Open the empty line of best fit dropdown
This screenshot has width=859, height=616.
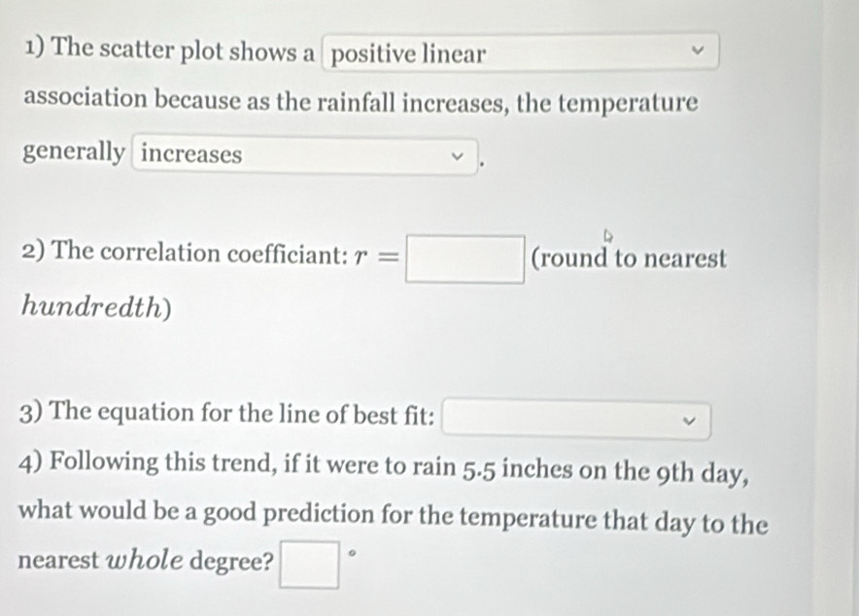click(577, 421)
